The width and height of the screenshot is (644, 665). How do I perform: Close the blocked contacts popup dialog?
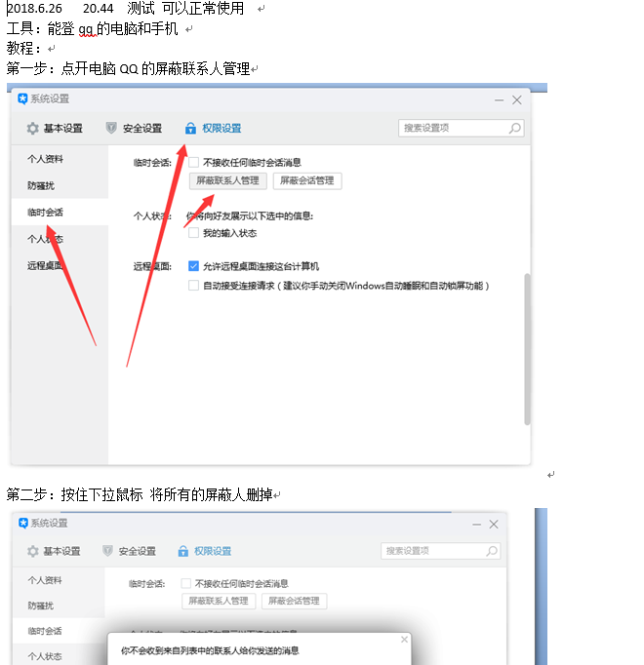(x=404, y=639)
